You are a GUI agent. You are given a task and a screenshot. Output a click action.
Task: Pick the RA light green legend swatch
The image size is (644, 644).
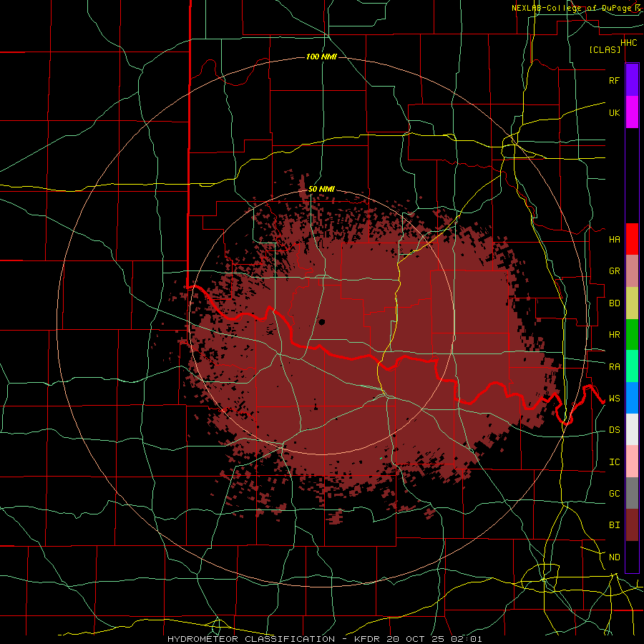[632, 366]
